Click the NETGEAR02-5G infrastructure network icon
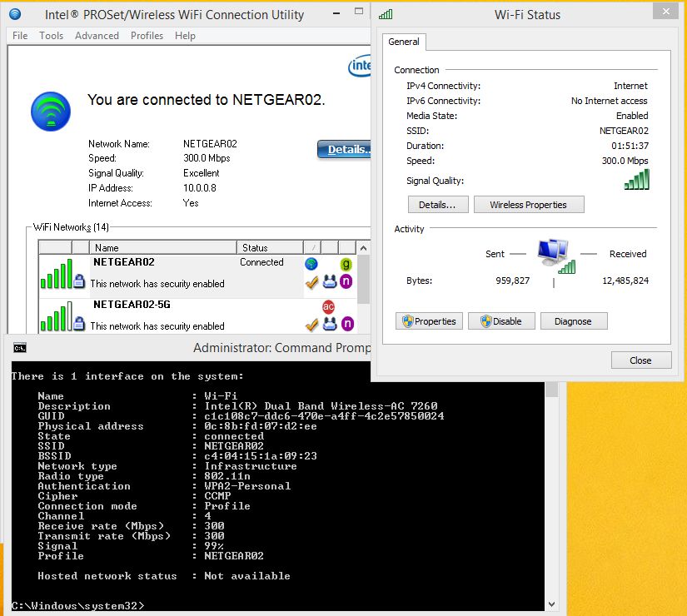This screenshot has height=616, width=687. pyautogui.click(x=330, y=324)
